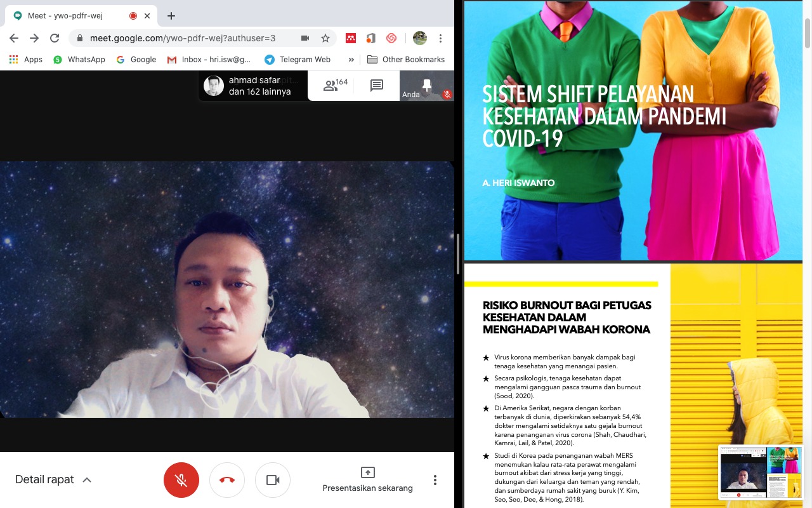Click the camera permission icon in address bar
The image size is (812, 508).
pyautogui.click(x=305, y=38)
